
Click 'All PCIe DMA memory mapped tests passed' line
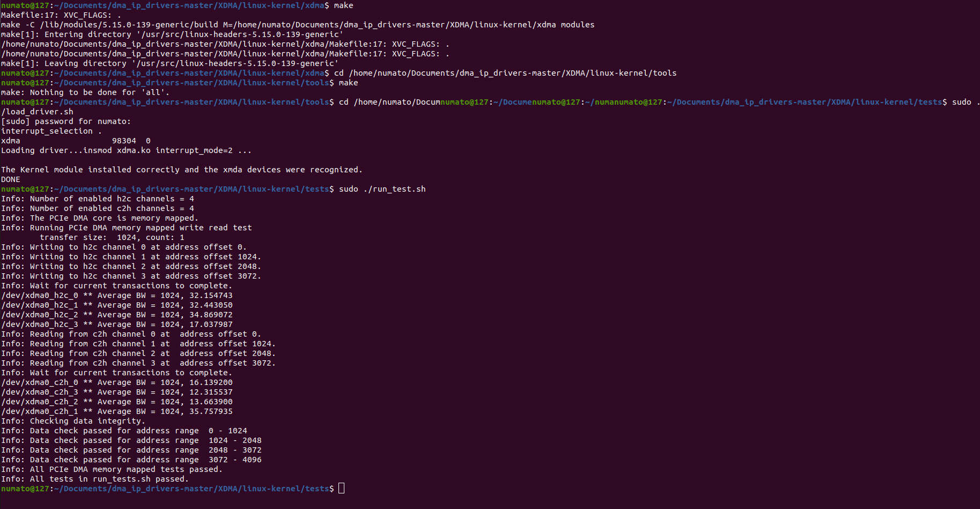click(112, 469)
